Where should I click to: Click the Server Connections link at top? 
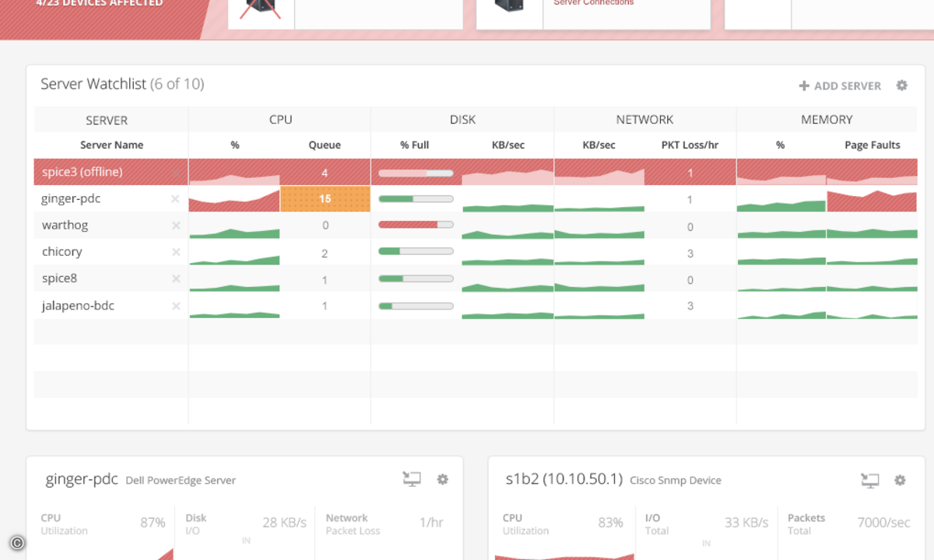(x=594, y=3)
